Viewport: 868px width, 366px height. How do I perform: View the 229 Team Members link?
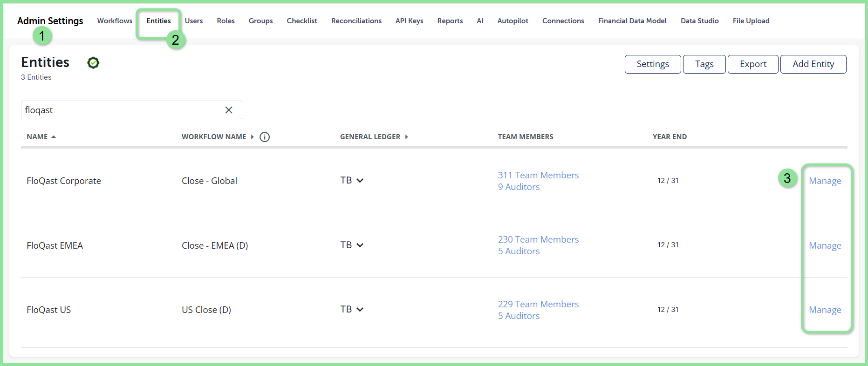[x=538, y=304]
